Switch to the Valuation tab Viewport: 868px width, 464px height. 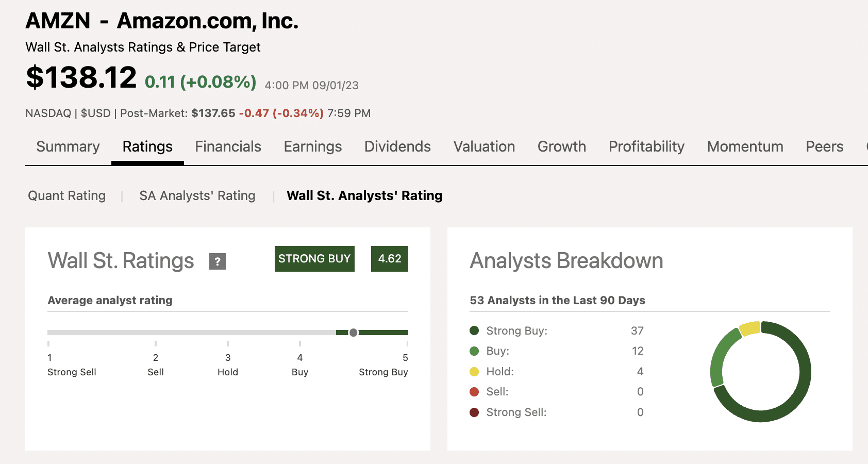tap(484, 147)
